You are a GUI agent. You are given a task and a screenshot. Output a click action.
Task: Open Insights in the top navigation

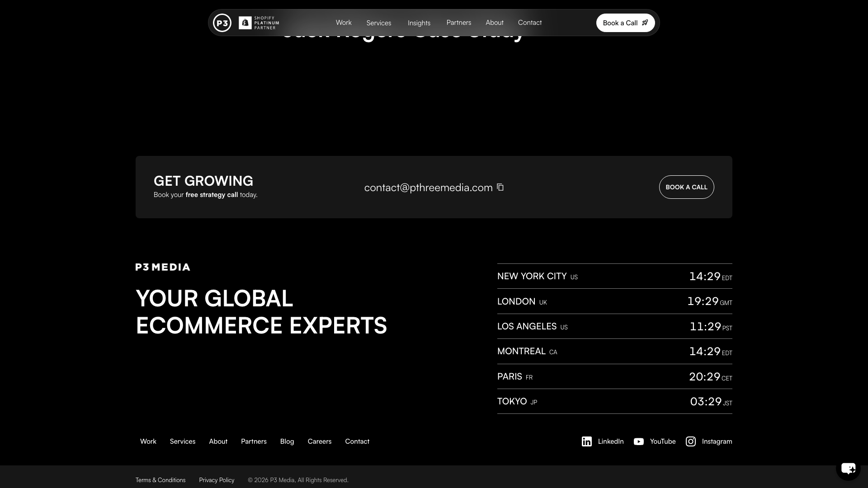click(419, 23)
